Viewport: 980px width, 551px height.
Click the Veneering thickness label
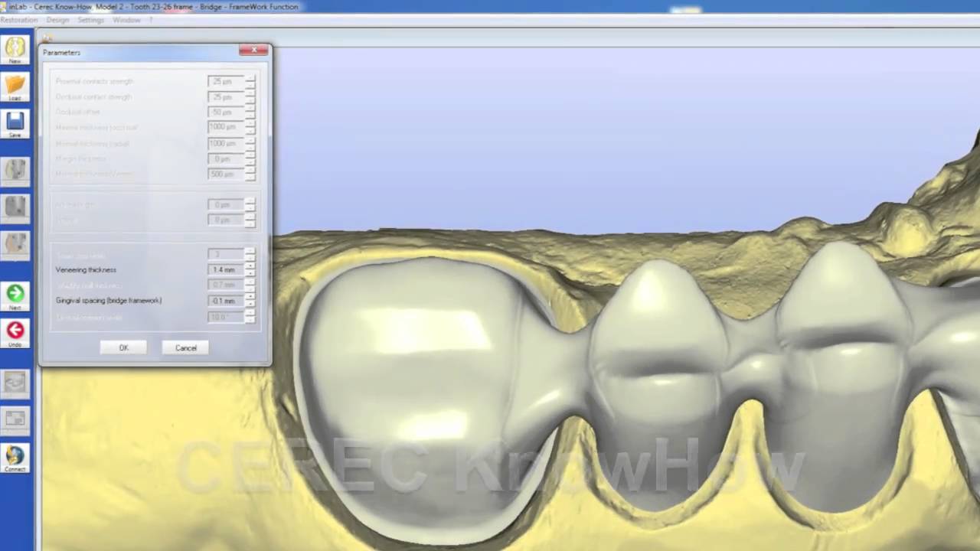86,270
